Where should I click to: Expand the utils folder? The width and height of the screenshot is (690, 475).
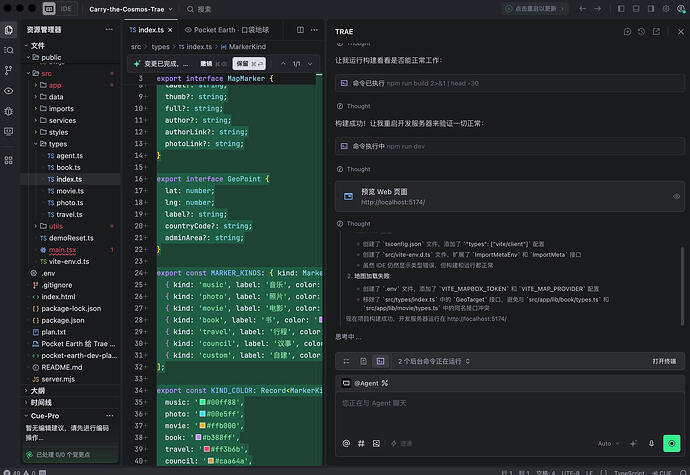[55, 226]
